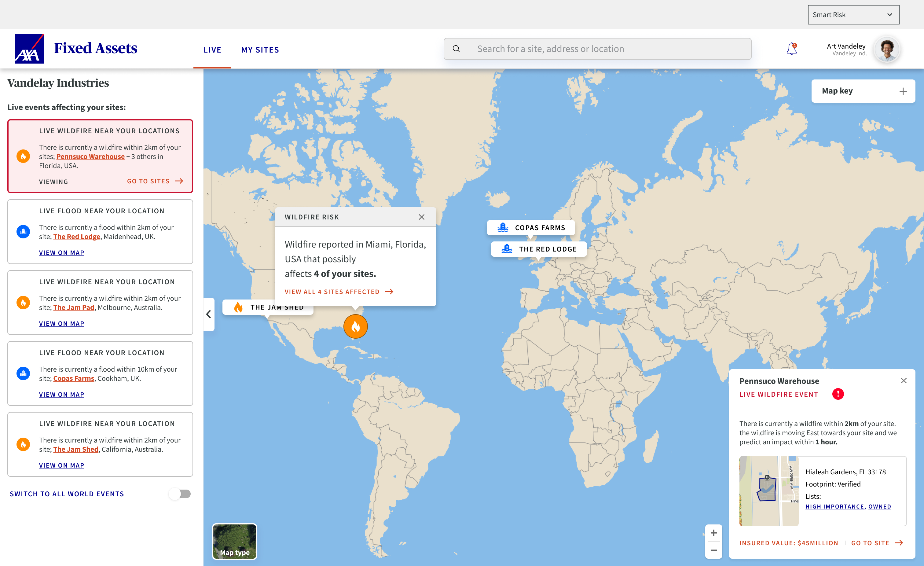Click the Pennsuco Warehouse panel title
Image resolution: width=924 pixels, height=566 pixels.
(x=779, y=381)
